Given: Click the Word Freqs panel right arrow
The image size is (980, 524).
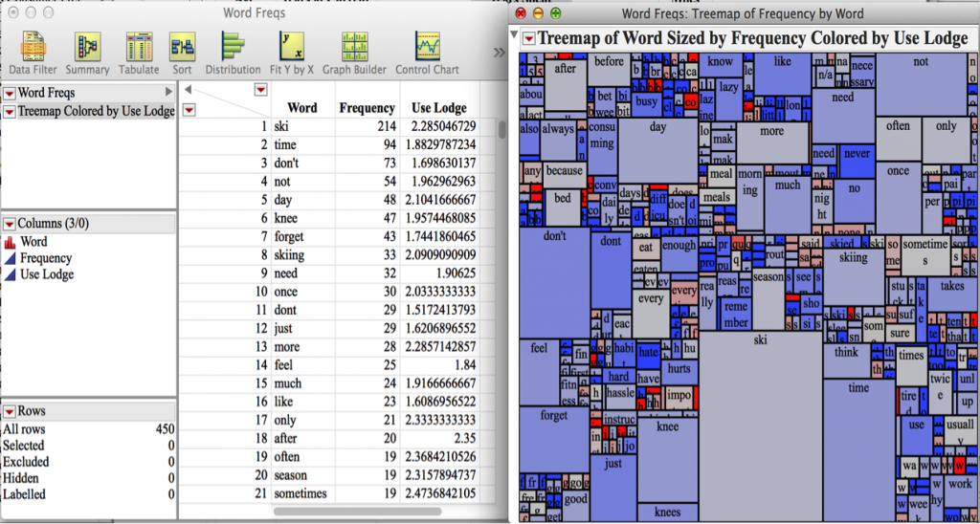Looking at the screenshot, I should (x=168, y=93).
